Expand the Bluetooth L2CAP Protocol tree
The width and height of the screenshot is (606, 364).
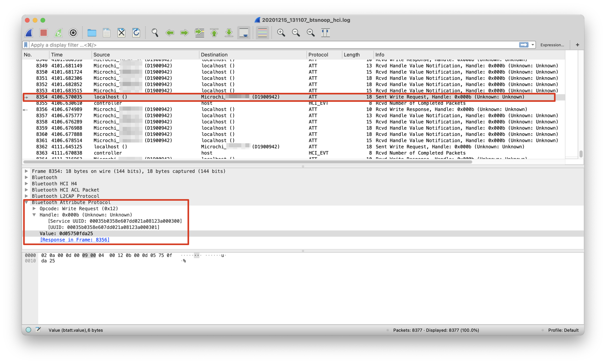[x=26, y=196]
